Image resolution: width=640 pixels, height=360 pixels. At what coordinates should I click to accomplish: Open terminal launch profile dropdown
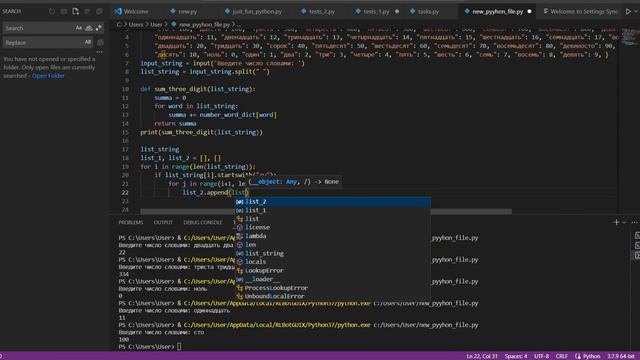pyautogui.click(x=624, y=222)
